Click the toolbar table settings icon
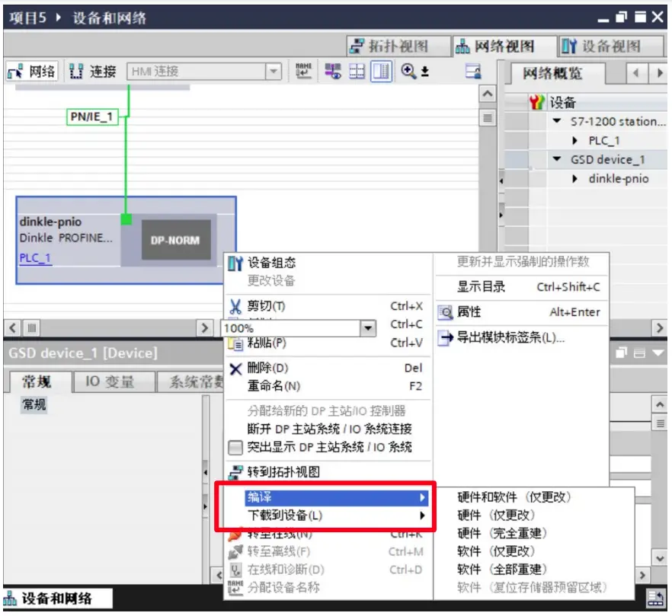Viewport: 672px width, 616px height. click(473, 71)
